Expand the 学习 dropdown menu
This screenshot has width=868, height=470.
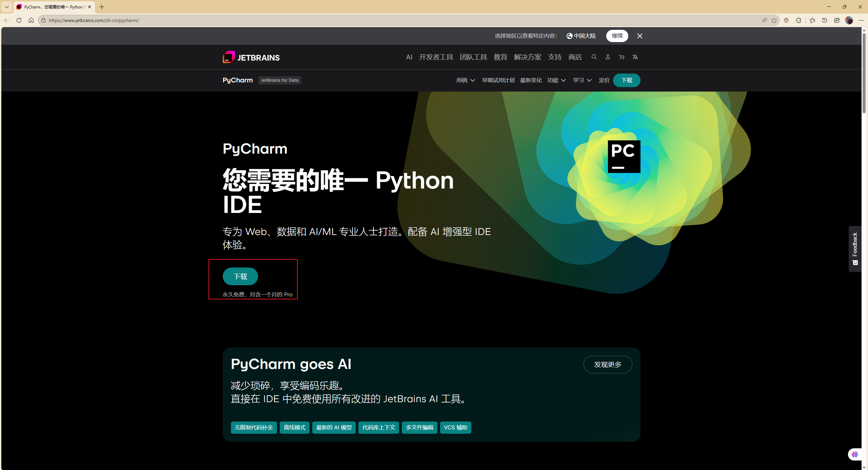582,80
